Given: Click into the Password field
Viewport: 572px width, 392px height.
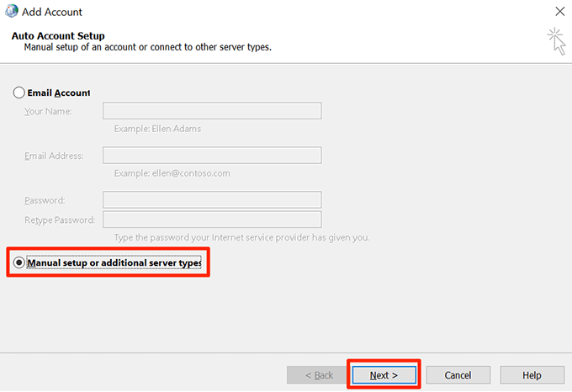Looking at the screenshot, I should 212,200.
